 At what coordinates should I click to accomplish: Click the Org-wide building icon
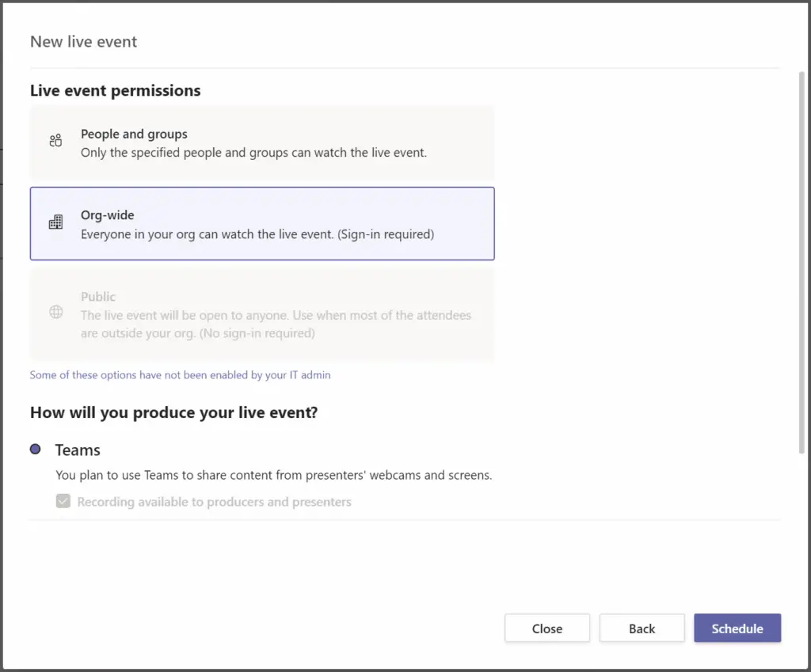(x=56, y=222)
